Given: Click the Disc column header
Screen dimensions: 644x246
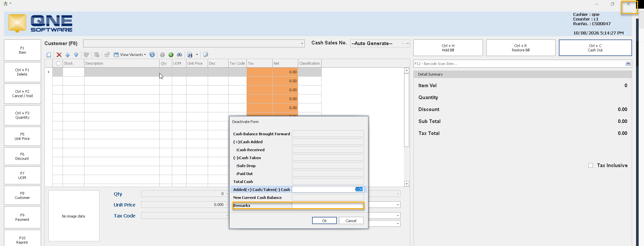Looking at the screenshot, I should pos(218,63).
